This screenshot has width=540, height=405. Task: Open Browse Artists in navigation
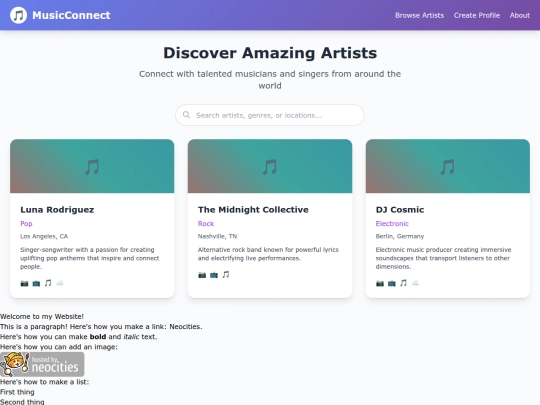point(419,15)
